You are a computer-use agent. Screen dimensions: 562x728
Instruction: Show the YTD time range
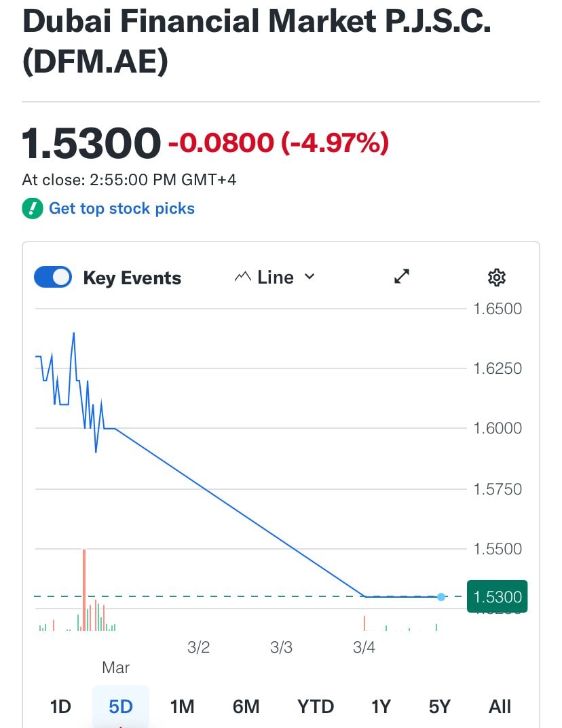316,706
